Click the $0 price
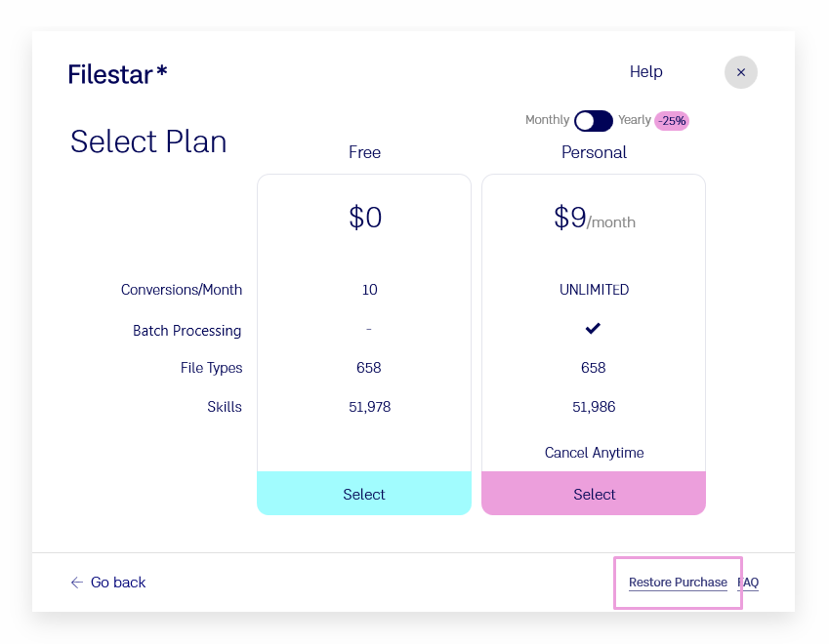The width and height of the screenshot is (829, 644). (365, 218)
